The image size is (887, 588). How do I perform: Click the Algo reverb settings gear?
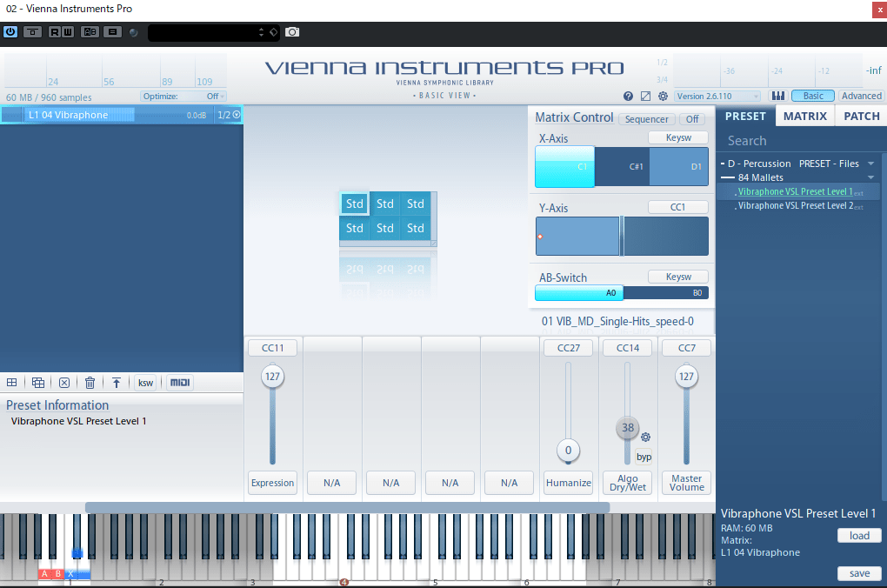click(645, 438)
